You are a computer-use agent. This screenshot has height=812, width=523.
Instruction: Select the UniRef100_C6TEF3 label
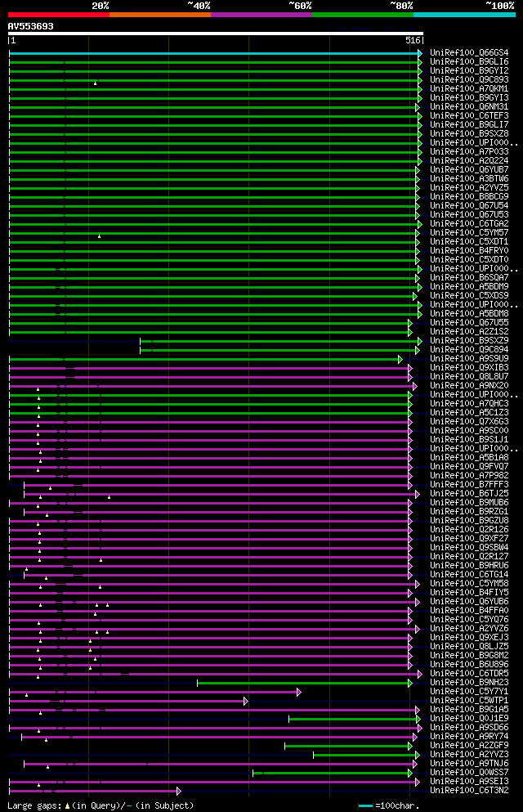[x=469, y=115]
